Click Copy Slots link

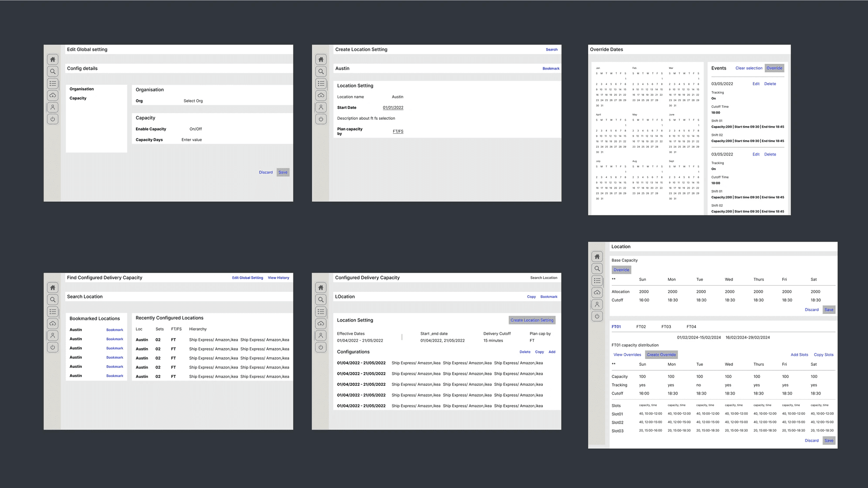point(823,355)
